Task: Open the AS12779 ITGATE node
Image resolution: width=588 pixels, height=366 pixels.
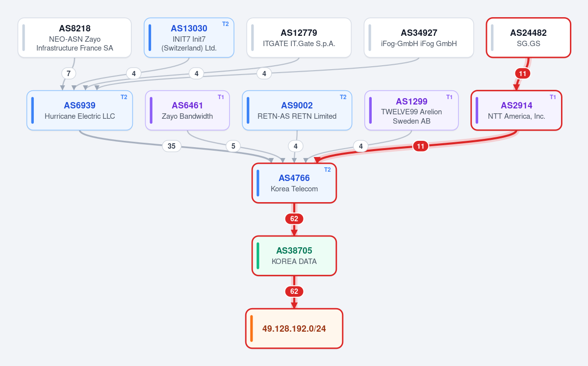Action: coord(299,37)
